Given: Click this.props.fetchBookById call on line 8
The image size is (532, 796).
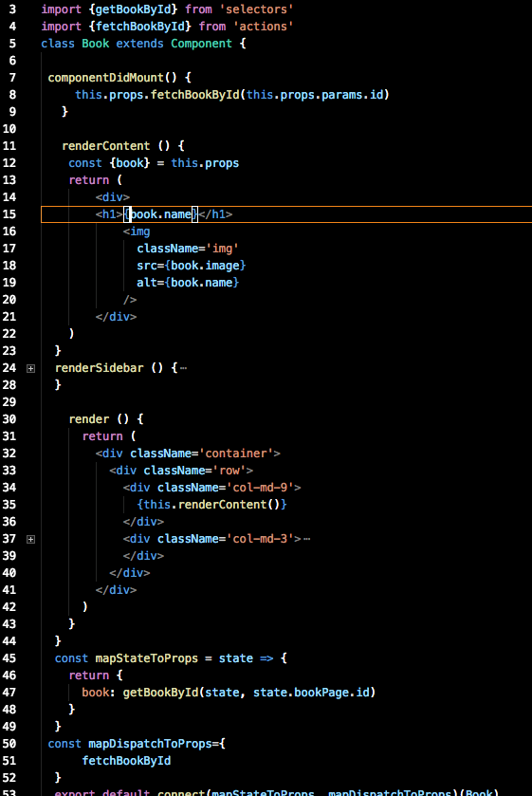Looking at the screenshot, I should click(232, 95).
